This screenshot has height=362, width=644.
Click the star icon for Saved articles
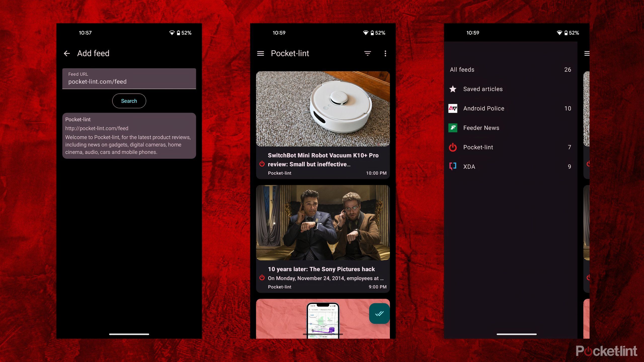click(x=453, y=89)
